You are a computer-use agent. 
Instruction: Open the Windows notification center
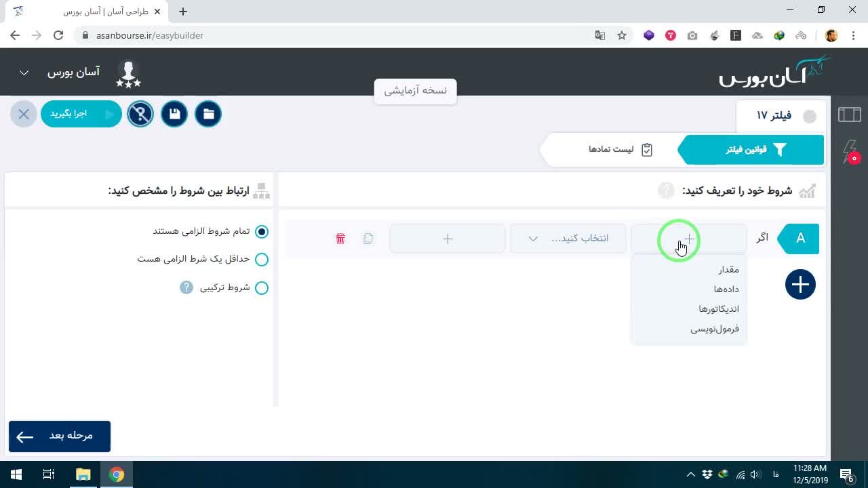(x=847, y=474)
